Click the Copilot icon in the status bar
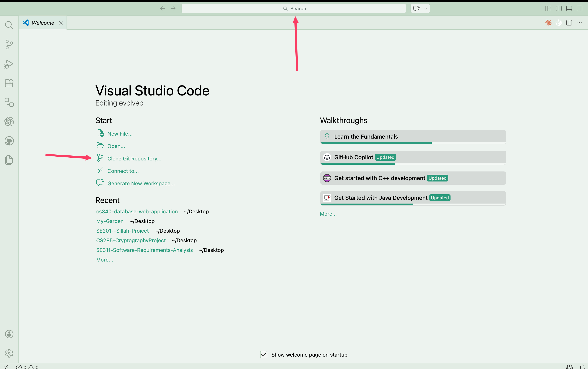Screen dimensions: 588x369 570,367
